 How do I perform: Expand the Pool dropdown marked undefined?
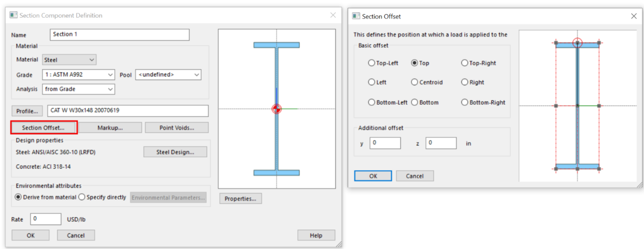pos(168,75)
